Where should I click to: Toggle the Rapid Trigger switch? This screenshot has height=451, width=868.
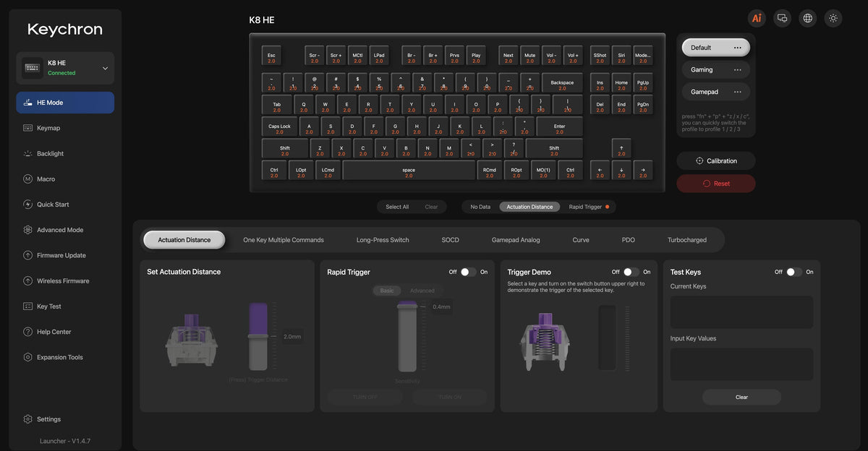pyautogui.click(x=469, y=272)
